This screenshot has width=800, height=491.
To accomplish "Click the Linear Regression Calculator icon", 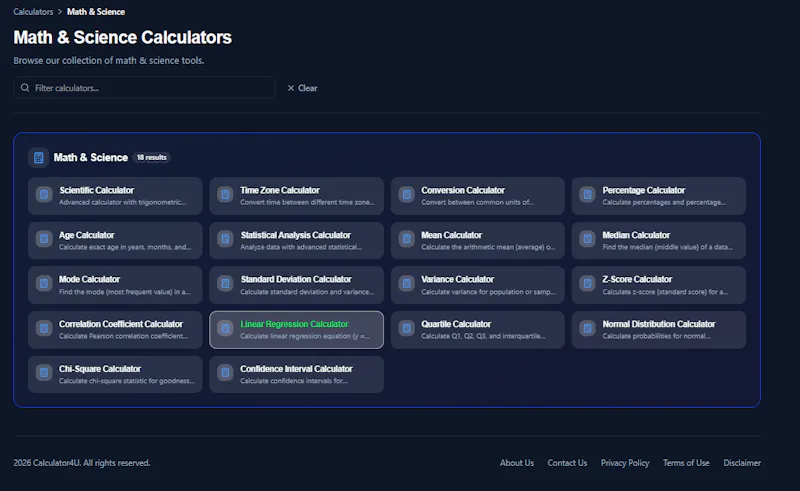I will click(225, 328).
